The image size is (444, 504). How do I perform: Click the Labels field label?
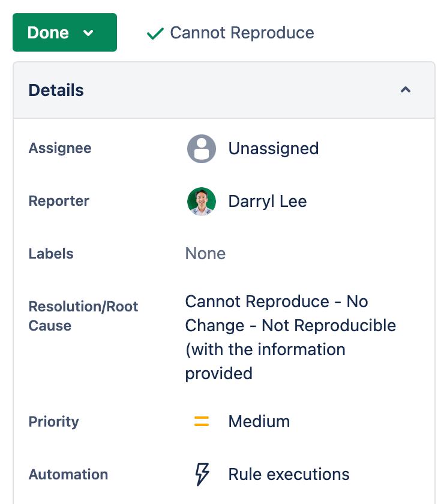click(x=51, y=254)
